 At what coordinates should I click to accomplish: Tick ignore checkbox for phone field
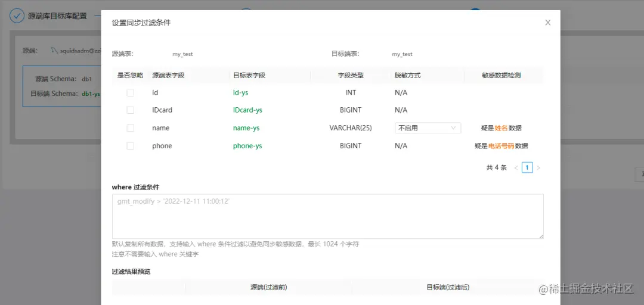pos(130,146)
